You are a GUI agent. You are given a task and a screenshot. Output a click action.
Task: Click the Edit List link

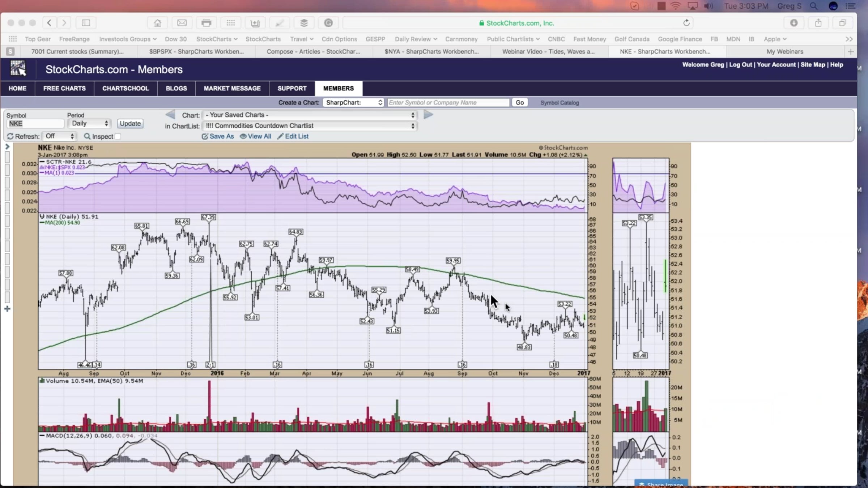click(293, 136)
